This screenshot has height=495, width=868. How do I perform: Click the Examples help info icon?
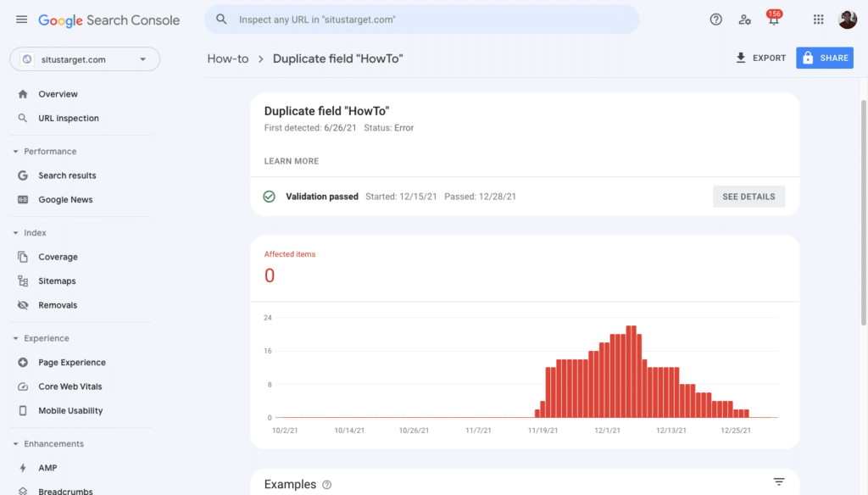click(327, 485)
